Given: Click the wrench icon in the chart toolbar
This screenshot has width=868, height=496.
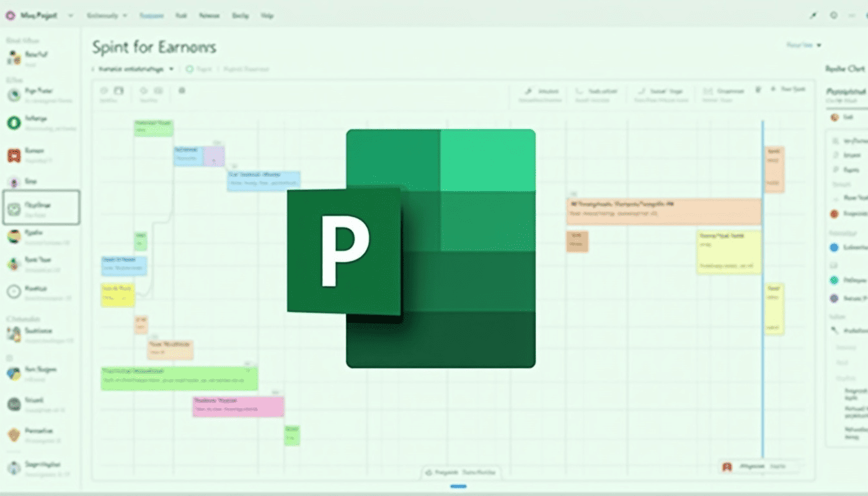Looking at the screenshot, I should click(528, 92).
